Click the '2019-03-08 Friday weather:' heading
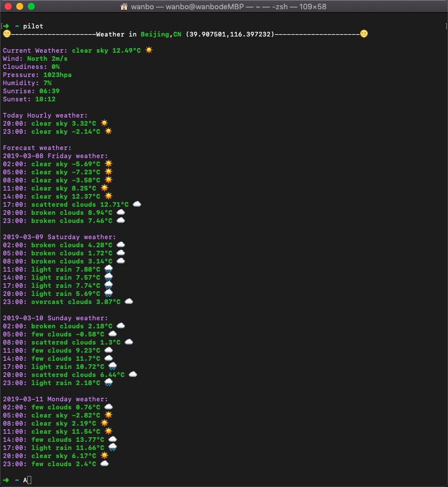The width and height of the screenshot is (448, 487). [55, 156]
